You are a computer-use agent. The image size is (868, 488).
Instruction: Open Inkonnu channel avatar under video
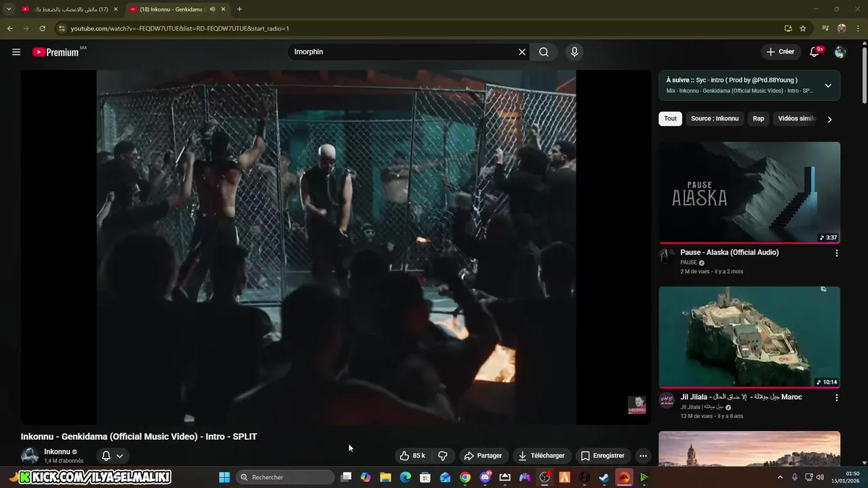(30, 455)
